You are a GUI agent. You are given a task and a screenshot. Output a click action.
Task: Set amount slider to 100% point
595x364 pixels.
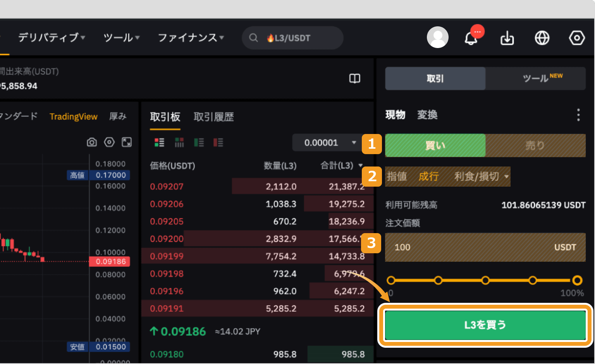[577, 280]
